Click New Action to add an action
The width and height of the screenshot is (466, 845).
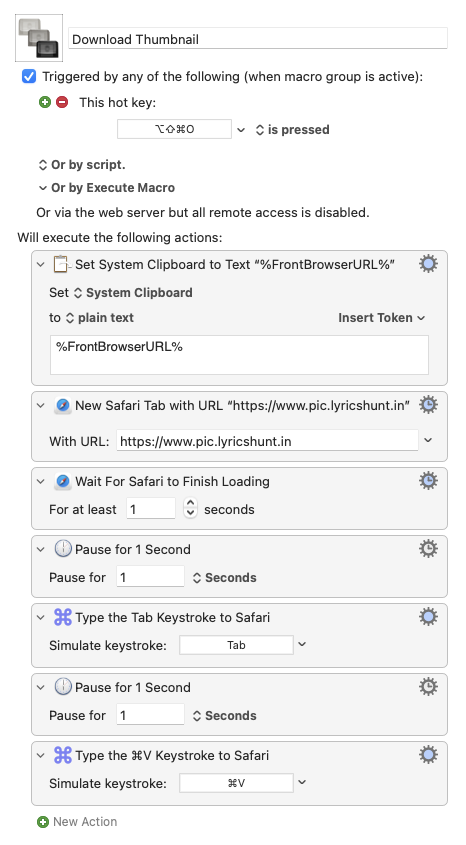pos(85,822)
